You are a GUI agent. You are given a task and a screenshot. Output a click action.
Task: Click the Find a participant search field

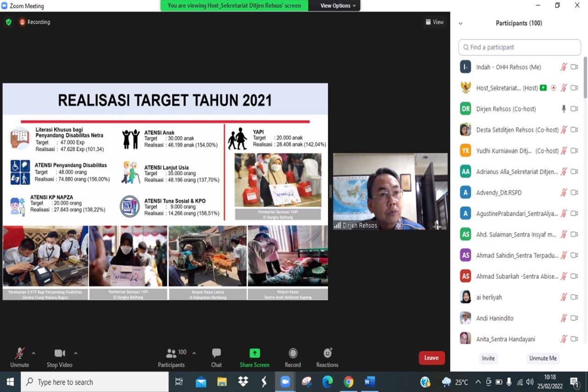coord(520,47)
